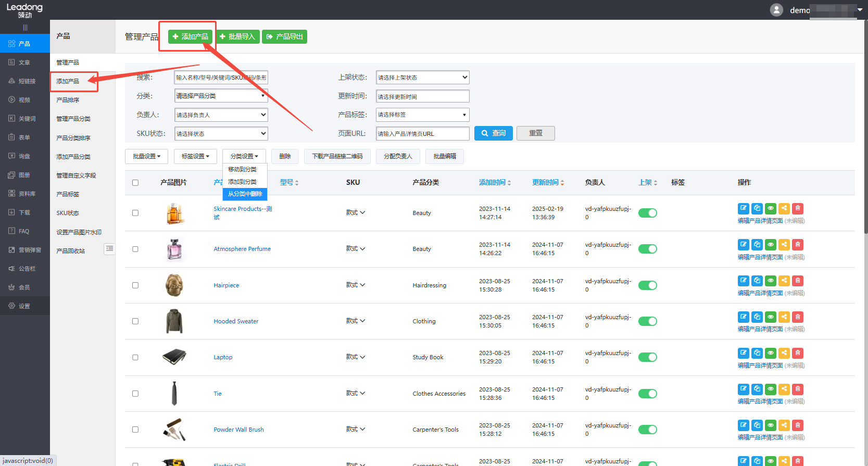Choose 从分类中删除 in the open menu
The width and height of the screenshot is (868, 466).
click(x=245, y=194)
